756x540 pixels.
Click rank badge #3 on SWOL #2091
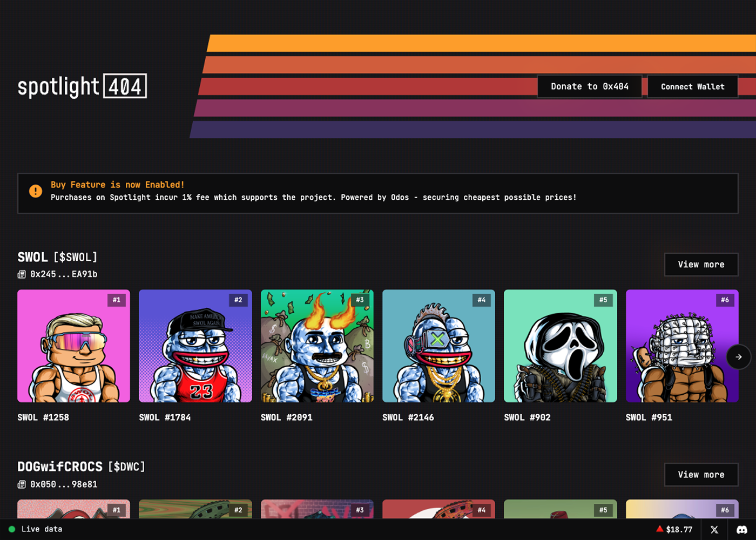pyautogui.click(x=360, y=300)
